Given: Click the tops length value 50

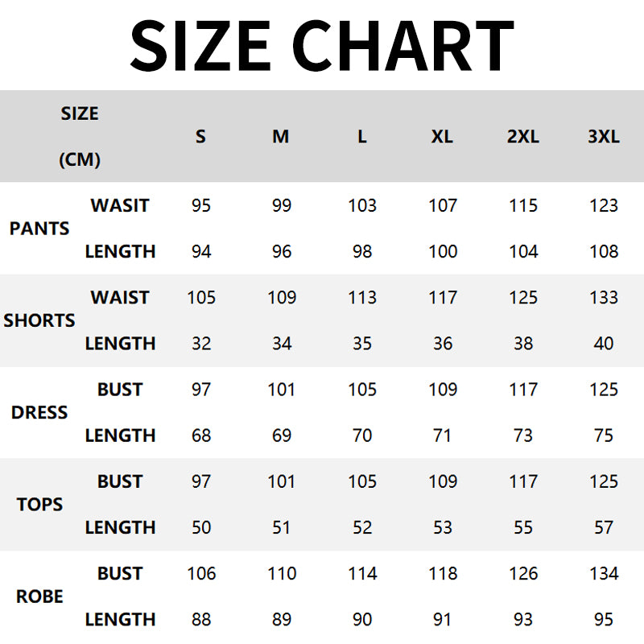Looking at the screenshot, I should 201,527.
